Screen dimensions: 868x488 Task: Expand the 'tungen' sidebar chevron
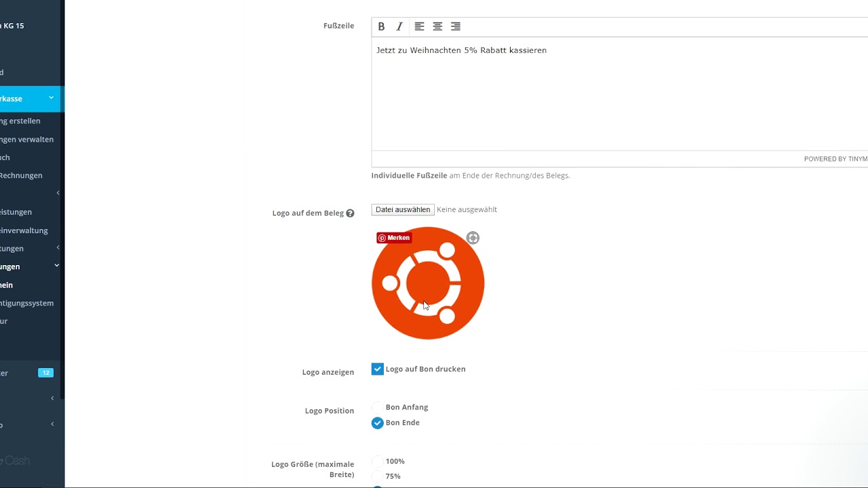pyautogui.click(x=58, y=248)
